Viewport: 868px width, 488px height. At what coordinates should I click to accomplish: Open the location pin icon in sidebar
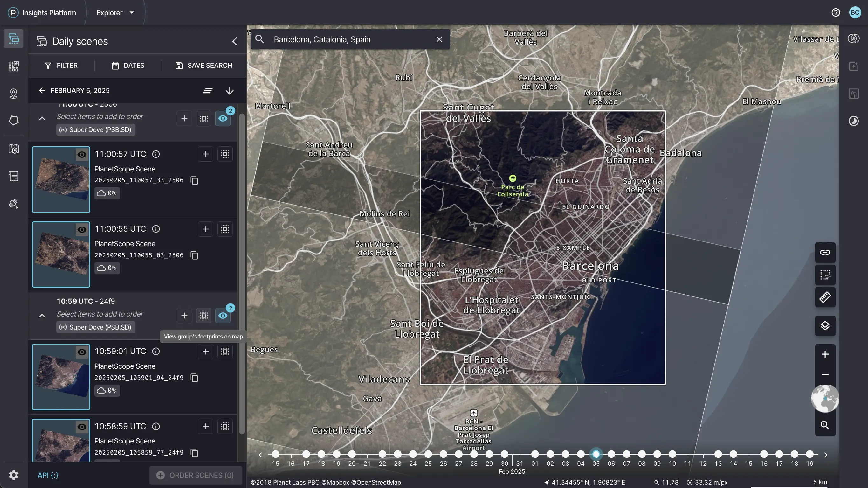[x=13, y=94]
